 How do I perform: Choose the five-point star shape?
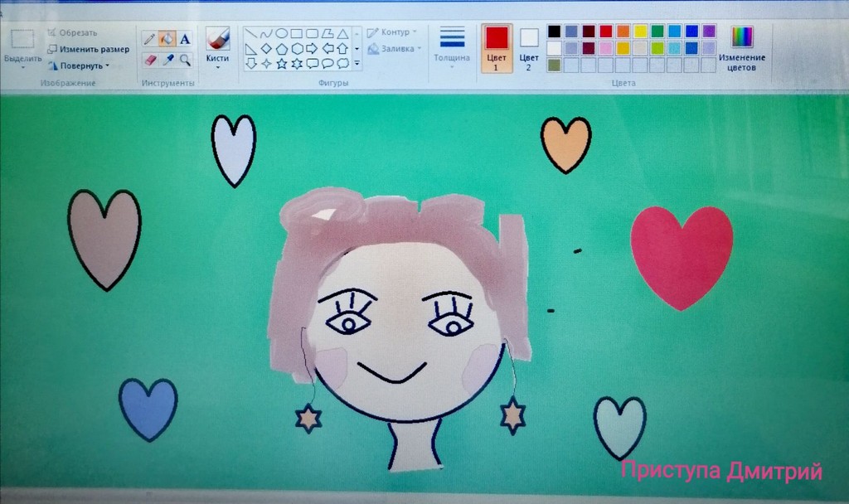[282, 63]
